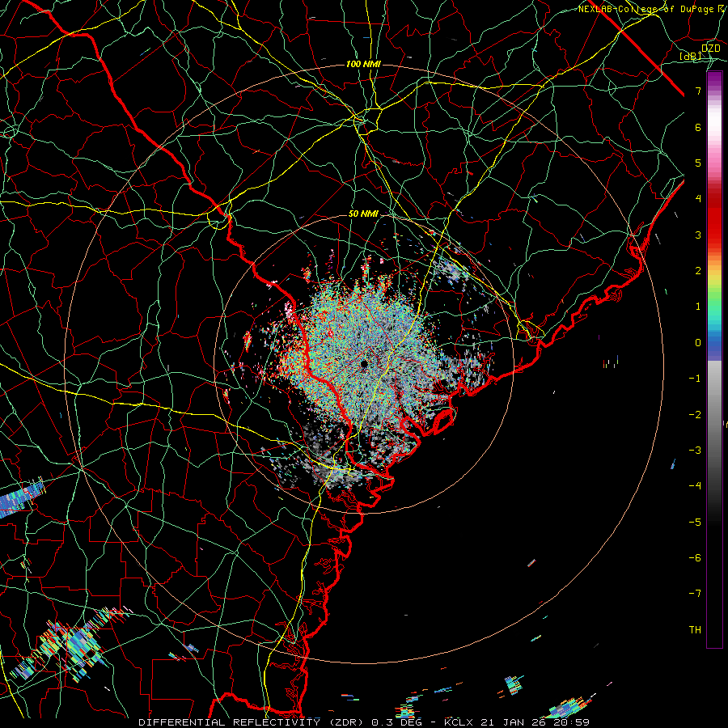The width and height of the screenshot is (728, 728).
Task: Click the "4" value on the dB scale
Action: 698,199
